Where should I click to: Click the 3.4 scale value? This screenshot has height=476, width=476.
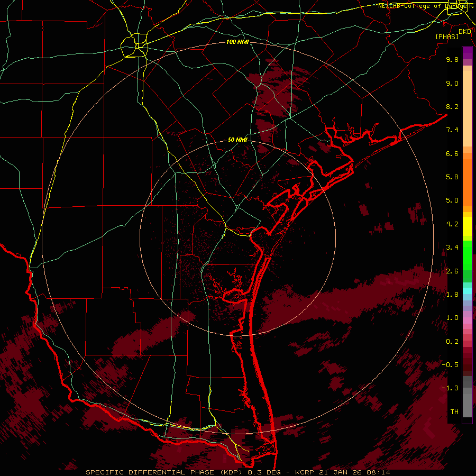click(452, 247)
